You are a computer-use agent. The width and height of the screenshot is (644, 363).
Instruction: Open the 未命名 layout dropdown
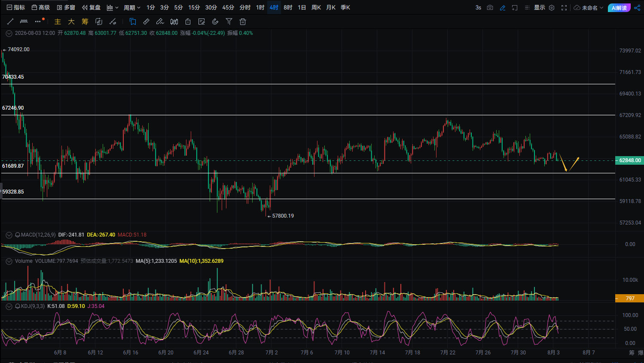coord(589,8)
